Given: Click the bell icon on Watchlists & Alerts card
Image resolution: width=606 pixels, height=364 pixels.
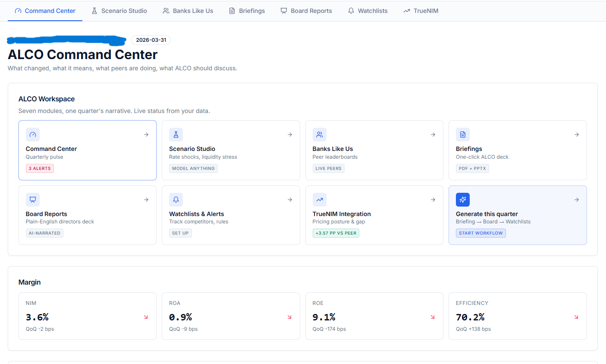Looking at the screenshot, I should click(x=176, y=200).
